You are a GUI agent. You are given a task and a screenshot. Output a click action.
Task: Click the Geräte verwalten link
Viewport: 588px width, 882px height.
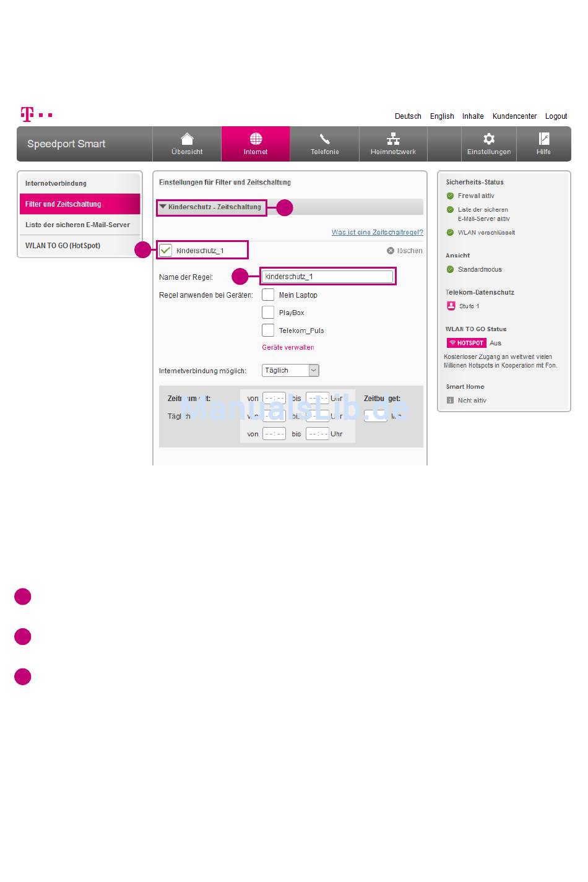coord(288,347)
